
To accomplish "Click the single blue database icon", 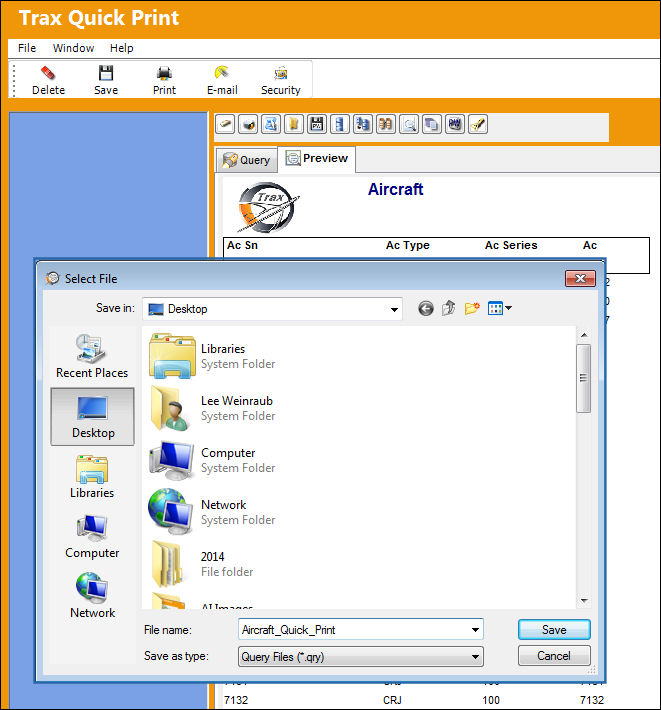I will pyautogui.click(x=340, y=124).
